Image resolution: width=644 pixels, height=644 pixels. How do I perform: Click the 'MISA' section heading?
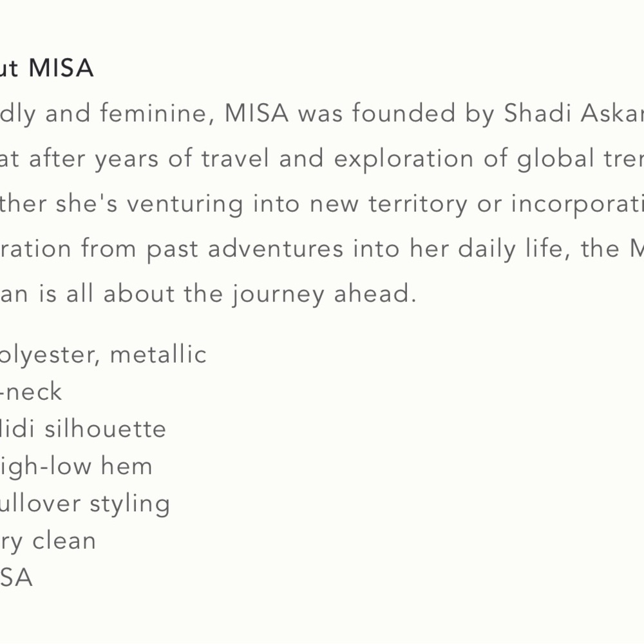pyautogui.click(x=61, y=68)
